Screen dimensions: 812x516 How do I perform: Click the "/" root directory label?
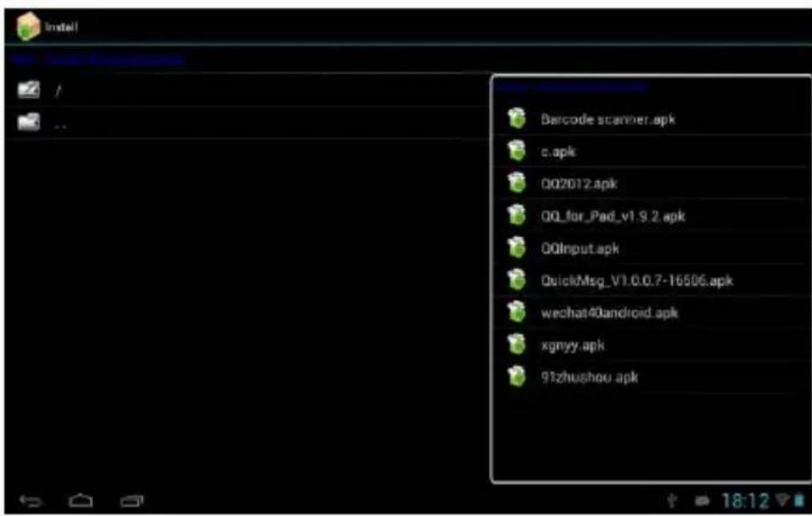pyautogui.click(x=58, y=91)
